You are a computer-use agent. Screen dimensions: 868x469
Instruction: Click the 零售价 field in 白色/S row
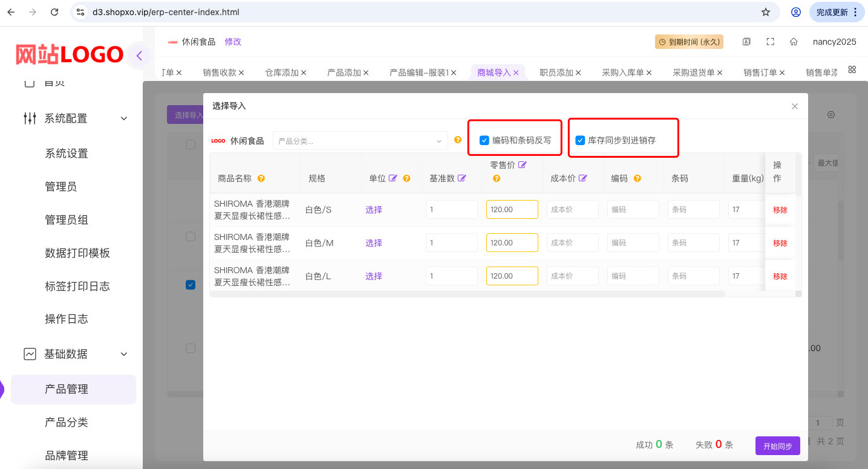pos(512,210)
